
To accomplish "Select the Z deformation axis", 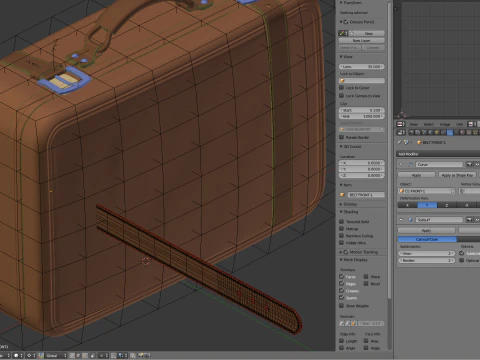I will tap(447, 205).
